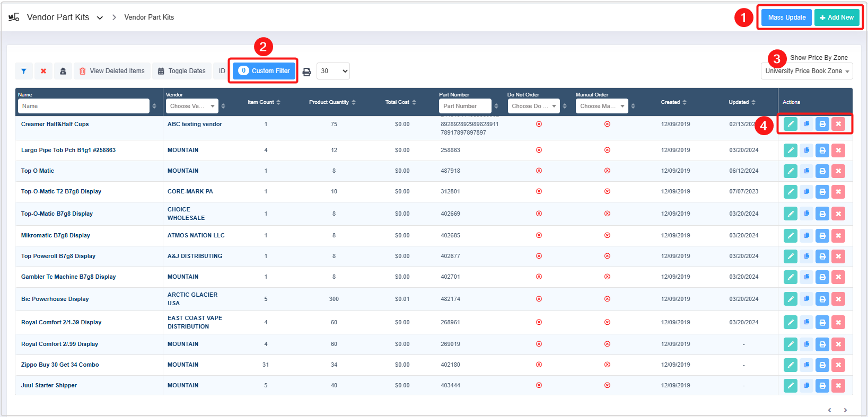868x417 pixels.
Task: Click vendor CORE-MARK PA cell
Action: [190, 191]
